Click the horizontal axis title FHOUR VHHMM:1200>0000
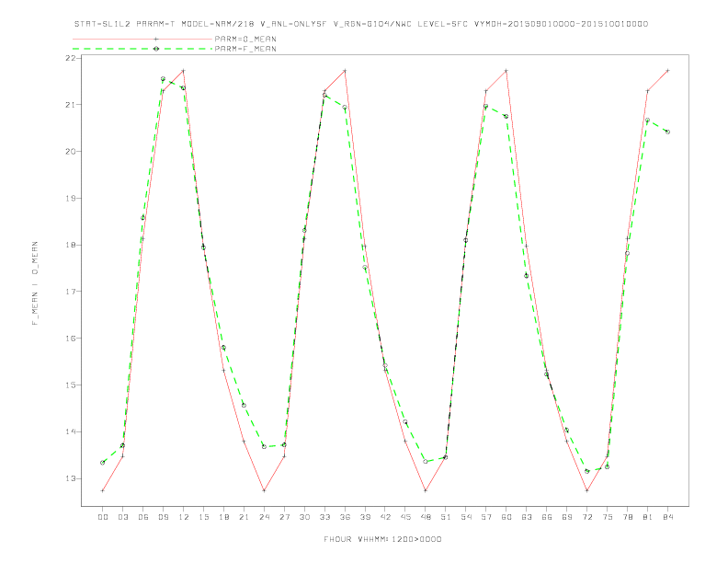This screenshot has height=563, width=728. [382, 539]
